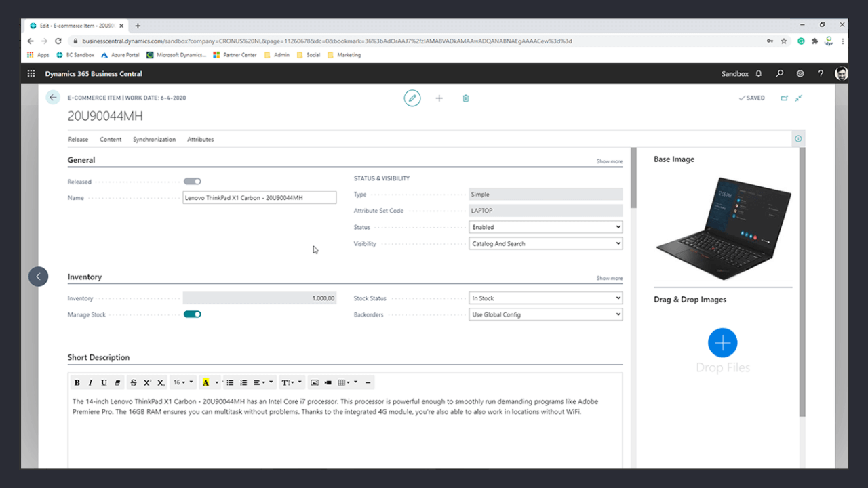
Task: Open a new browser tab
Action: (138, 26)
